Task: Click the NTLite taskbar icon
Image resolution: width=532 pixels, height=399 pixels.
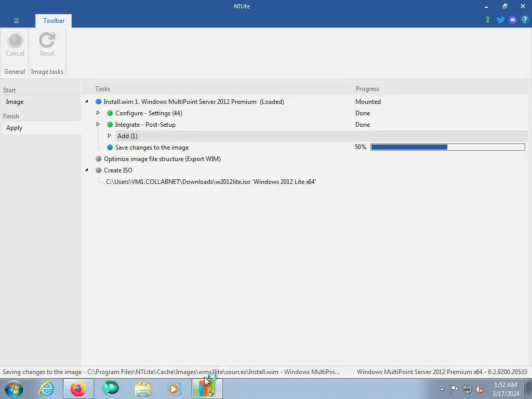Action: pos(207,389)
